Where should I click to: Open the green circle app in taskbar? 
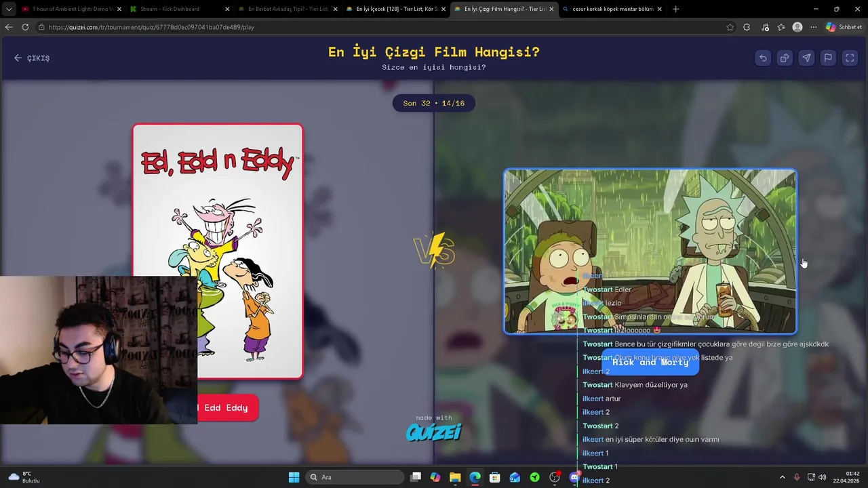pyautogui.click(x=535, y=477)
